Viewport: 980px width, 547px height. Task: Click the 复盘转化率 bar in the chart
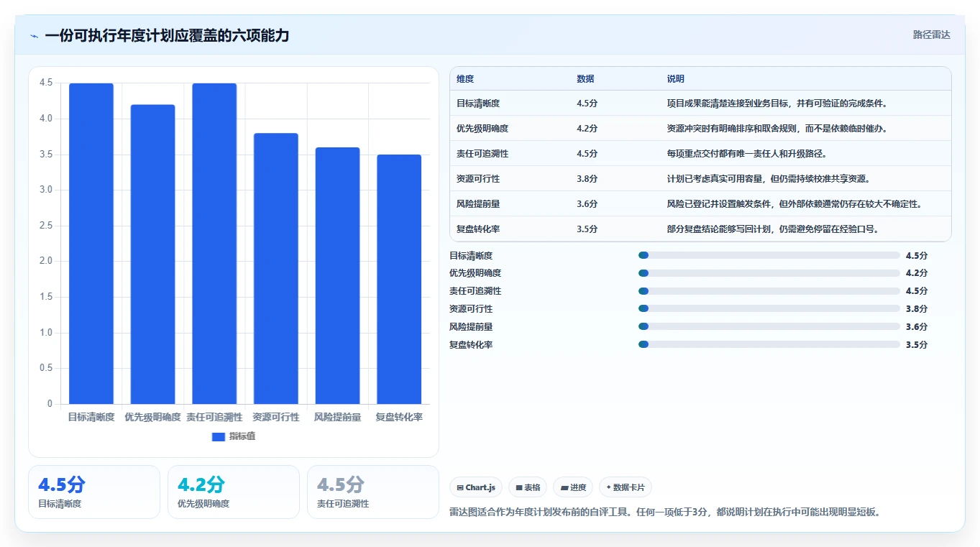(x=399, y=280)
